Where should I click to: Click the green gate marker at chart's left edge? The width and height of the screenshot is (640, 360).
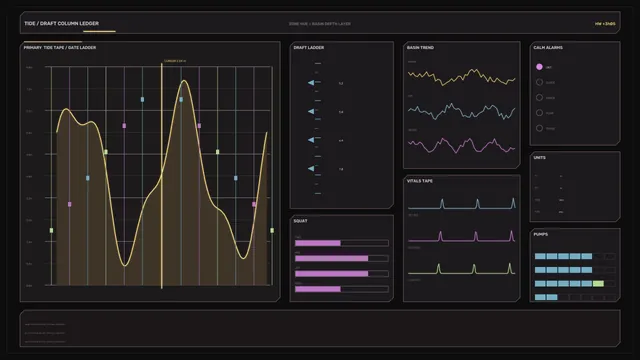coord(51,231)
